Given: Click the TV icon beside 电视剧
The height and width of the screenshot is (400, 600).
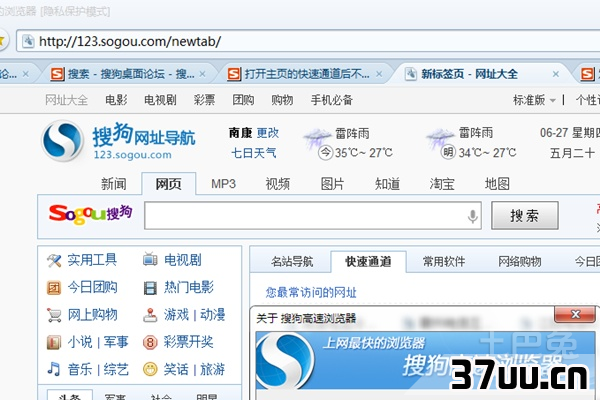Looking at the screenshot, I should click(x=150, y=260).
